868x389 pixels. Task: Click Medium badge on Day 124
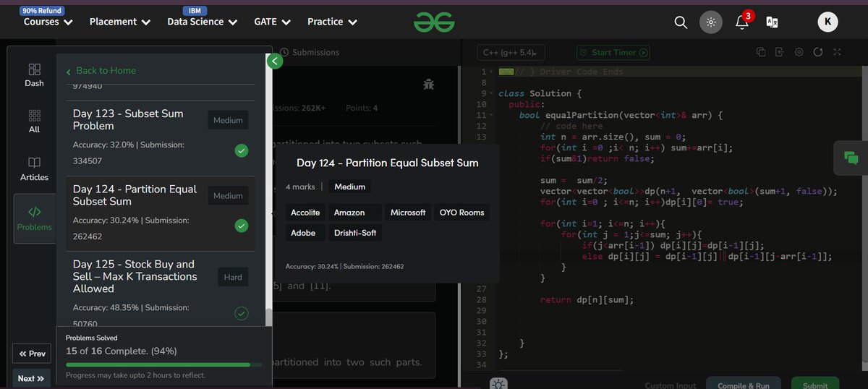click(x=228, y=196)
